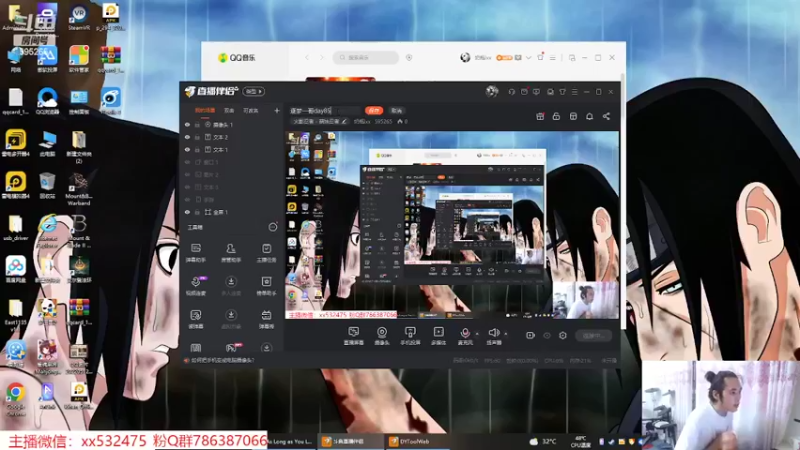Open the calendar-style 弹幕 tool in third toolbox row

[266, 319]
